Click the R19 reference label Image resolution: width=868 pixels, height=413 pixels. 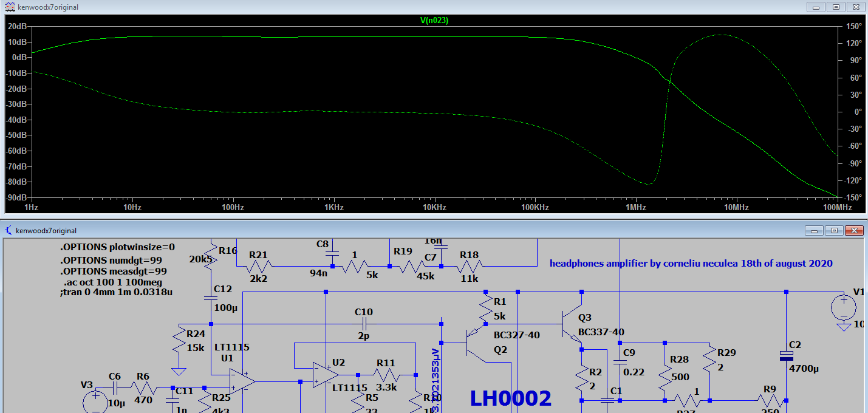click(x=403, y=251)
